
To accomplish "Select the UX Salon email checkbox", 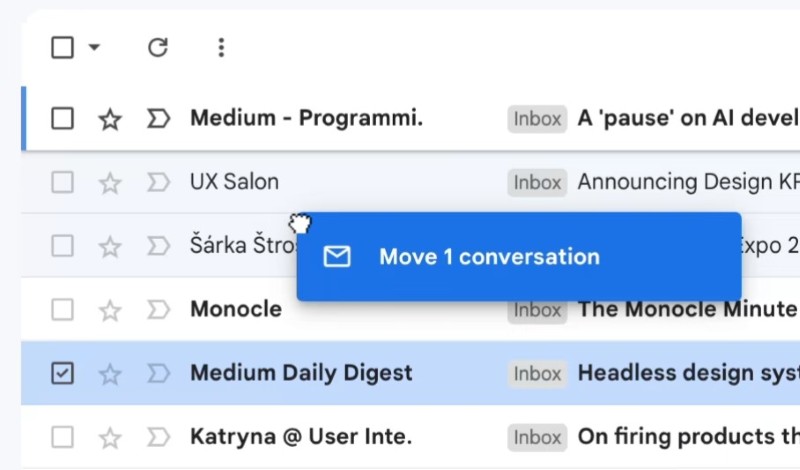I will click(62, 183).
